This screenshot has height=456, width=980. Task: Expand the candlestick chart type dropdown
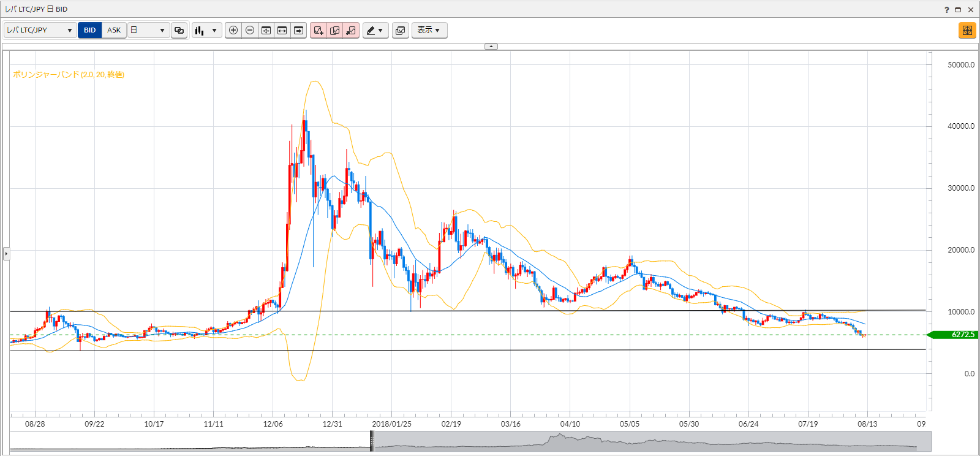[x=207, y=30]
